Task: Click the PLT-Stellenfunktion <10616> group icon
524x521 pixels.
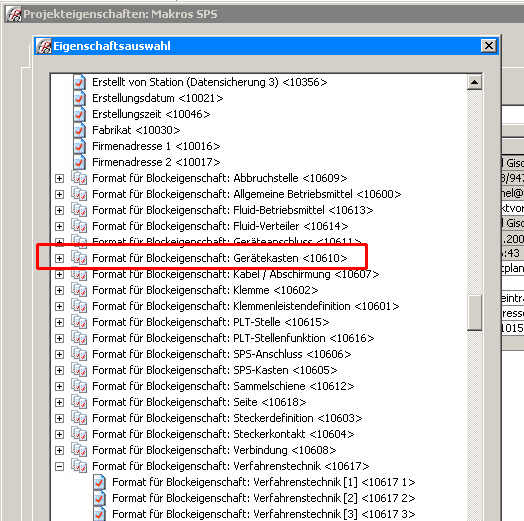Action: [79, 338]
